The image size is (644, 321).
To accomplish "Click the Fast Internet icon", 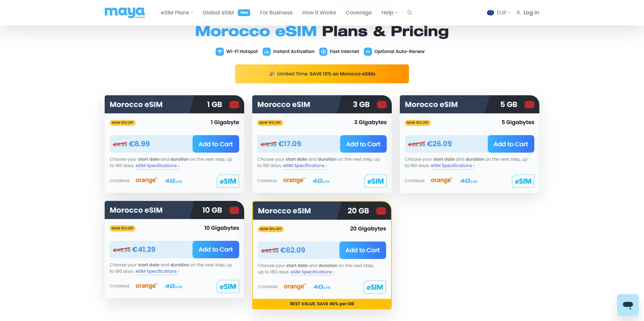I will [x=323, y=52].
